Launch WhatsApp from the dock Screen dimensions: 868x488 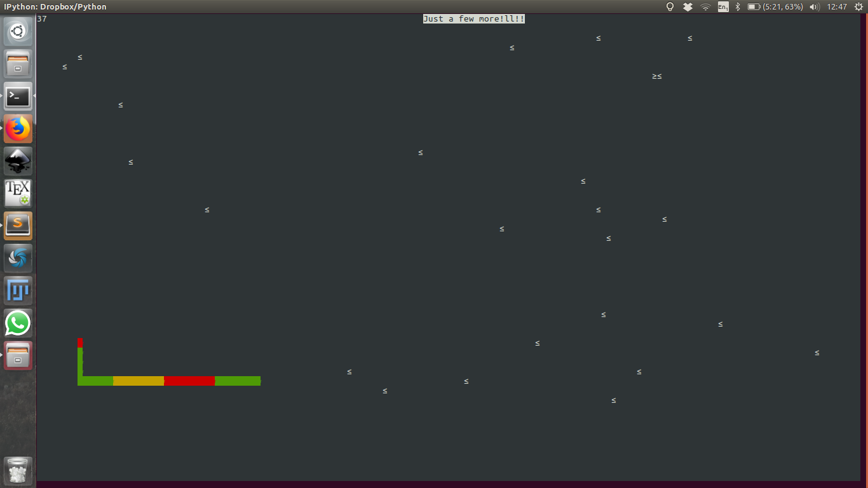coord(18,323)
